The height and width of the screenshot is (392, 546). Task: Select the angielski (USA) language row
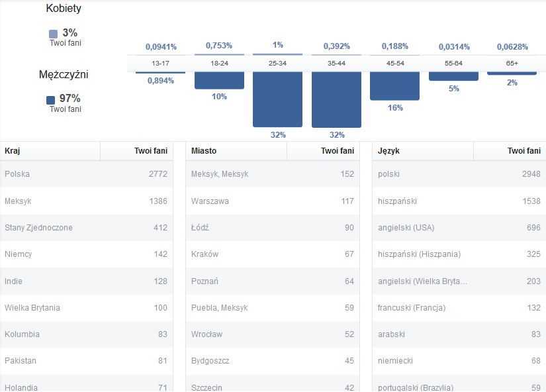pyautogui.click(x=459, y=228)
